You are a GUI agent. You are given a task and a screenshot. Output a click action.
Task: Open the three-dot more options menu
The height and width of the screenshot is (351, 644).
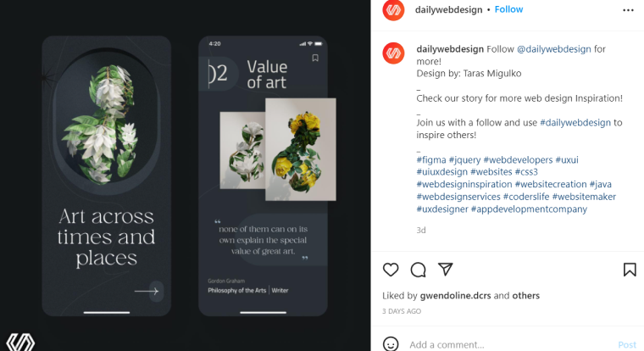(628, 10)
